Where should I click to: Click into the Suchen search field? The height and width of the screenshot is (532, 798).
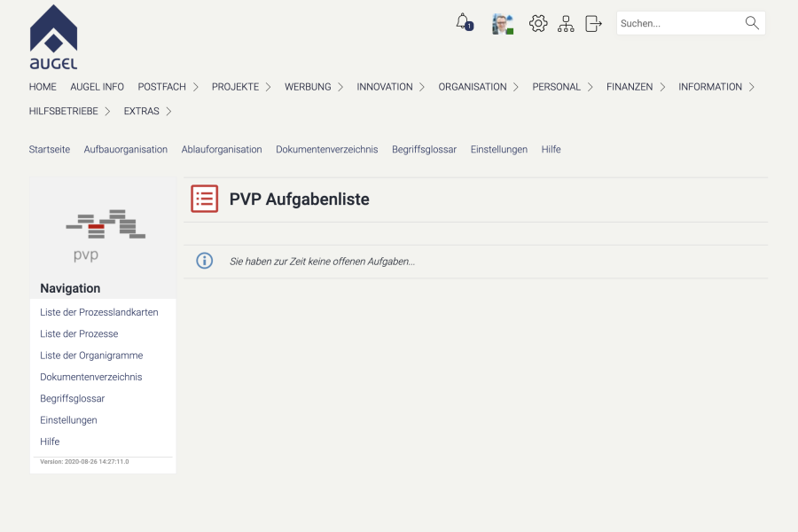point(678,24)
